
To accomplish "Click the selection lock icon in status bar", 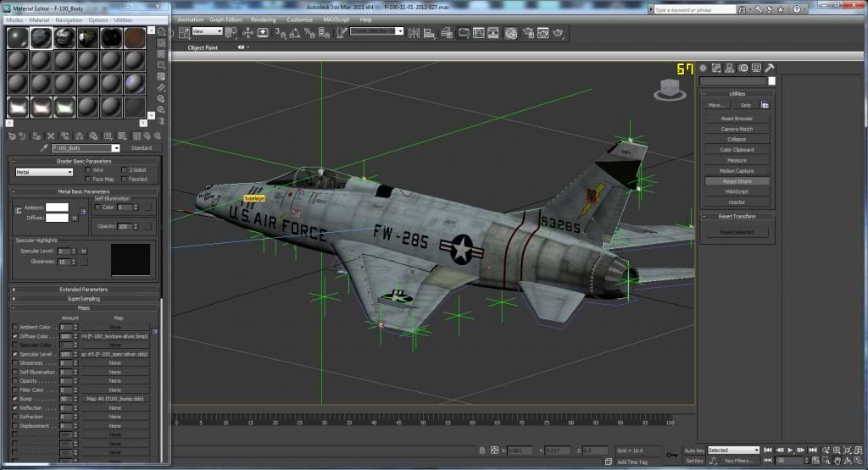I will point(482,451).
